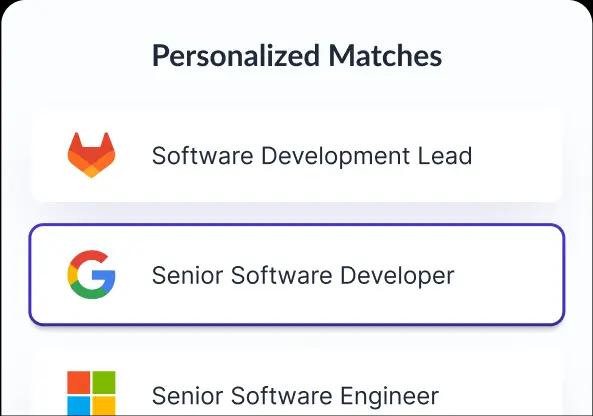593x416 pixels.
Task: Click the word Engineer in last match
Action: coord(390,396)
